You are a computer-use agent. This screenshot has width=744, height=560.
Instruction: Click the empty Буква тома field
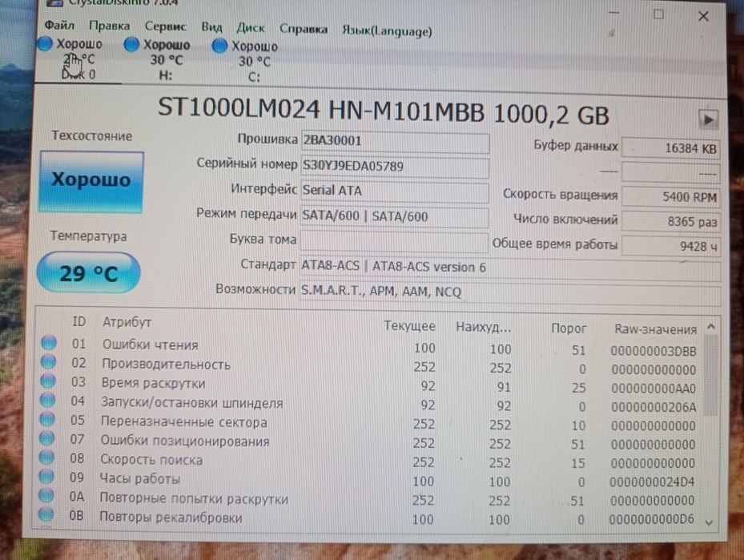(394, 241)
